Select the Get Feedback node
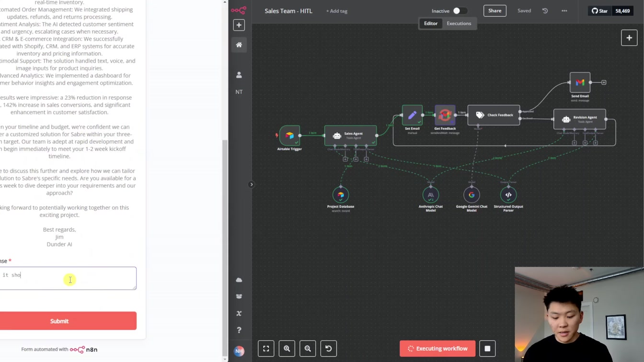Viewport: 644px width, 362px height. [445, 115]
